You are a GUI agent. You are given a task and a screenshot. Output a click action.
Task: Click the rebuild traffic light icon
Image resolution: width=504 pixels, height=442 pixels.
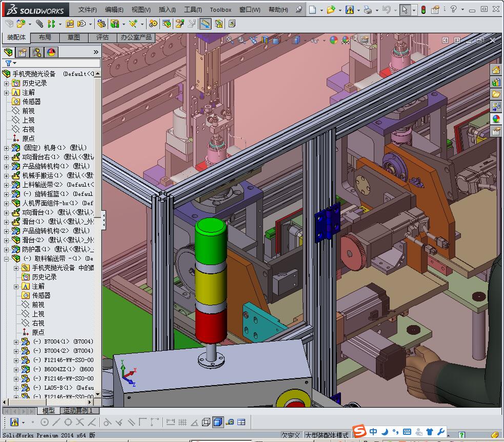coord(423,10)
